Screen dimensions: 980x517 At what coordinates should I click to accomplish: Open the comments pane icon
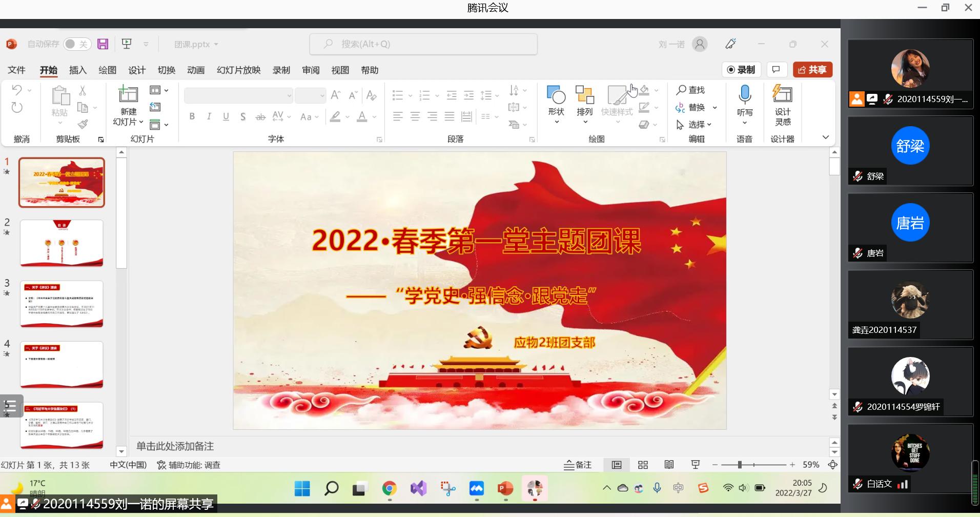coord(776,70)
